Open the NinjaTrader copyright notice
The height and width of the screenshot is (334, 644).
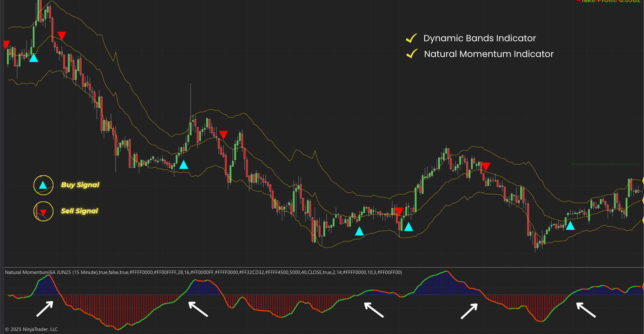(x=32, y=329)
